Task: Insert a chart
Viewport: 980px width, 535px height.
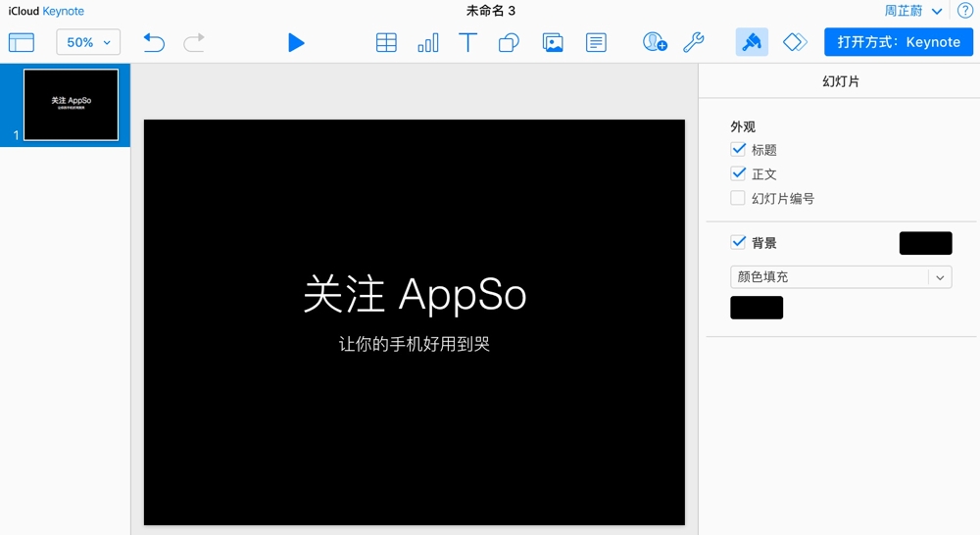Action: coord(428,42)
